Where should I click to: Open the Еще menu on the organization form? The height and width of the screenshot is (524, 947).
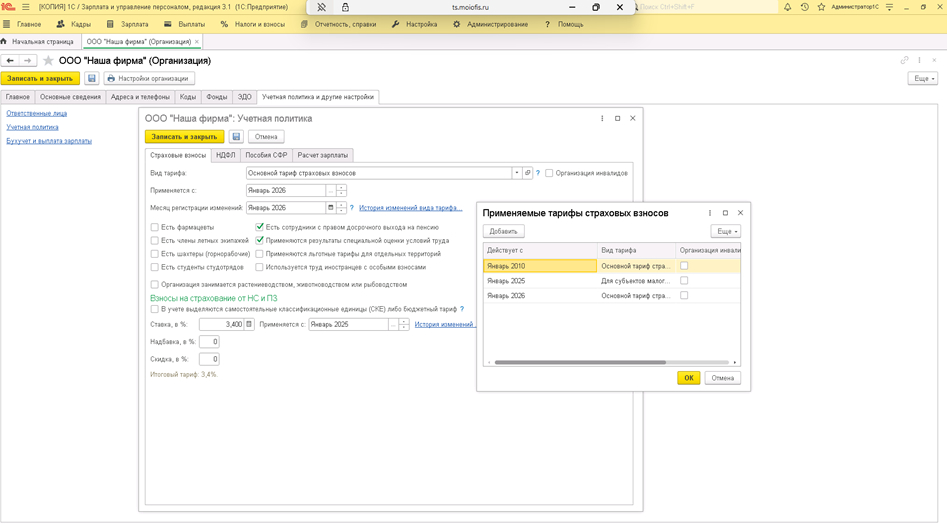[922, 78]
